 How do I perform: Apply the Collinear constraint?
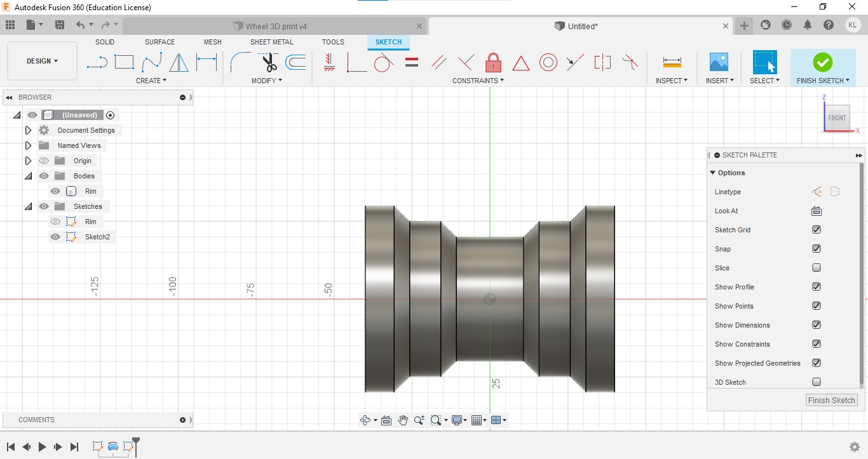click(575, 62)
